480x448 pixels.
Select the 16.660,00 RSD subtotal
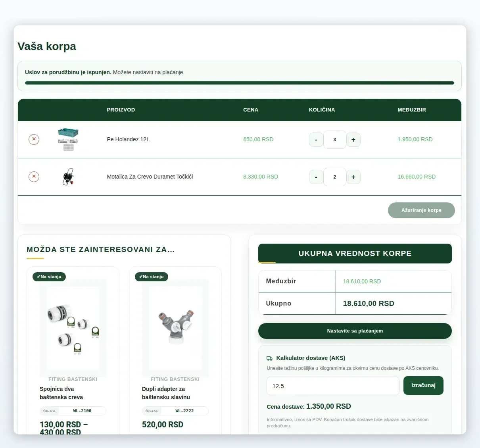417,177
